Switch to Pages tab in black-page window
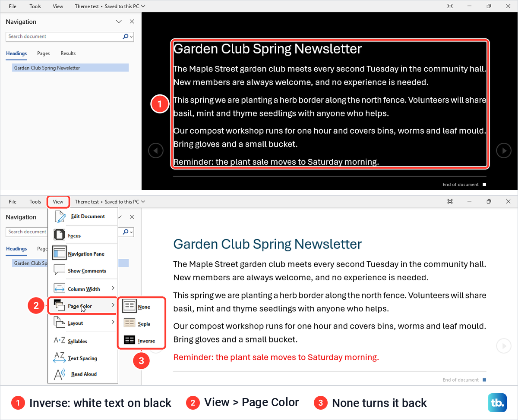Screen dimensions: 518x420 [44, 53]
